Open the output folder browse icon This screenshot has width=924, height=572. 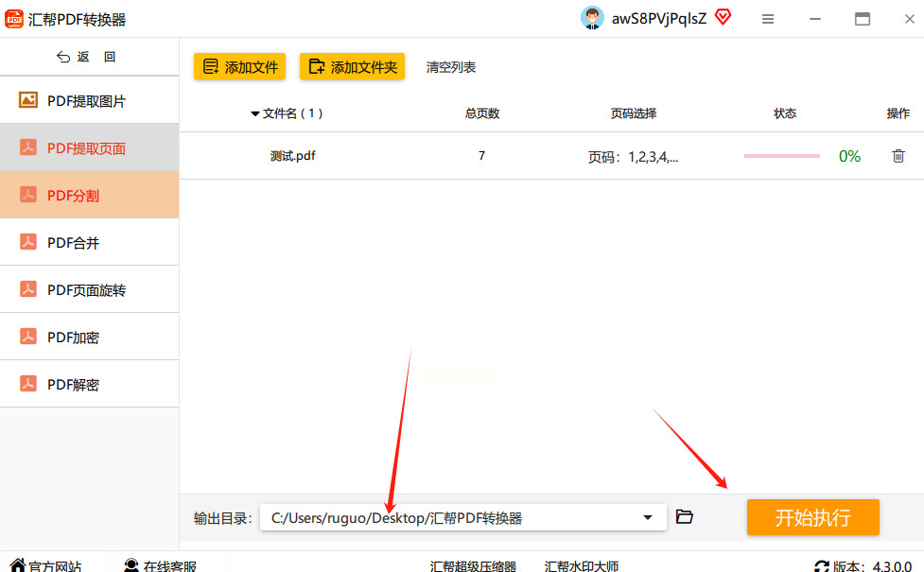pos(684,516)
